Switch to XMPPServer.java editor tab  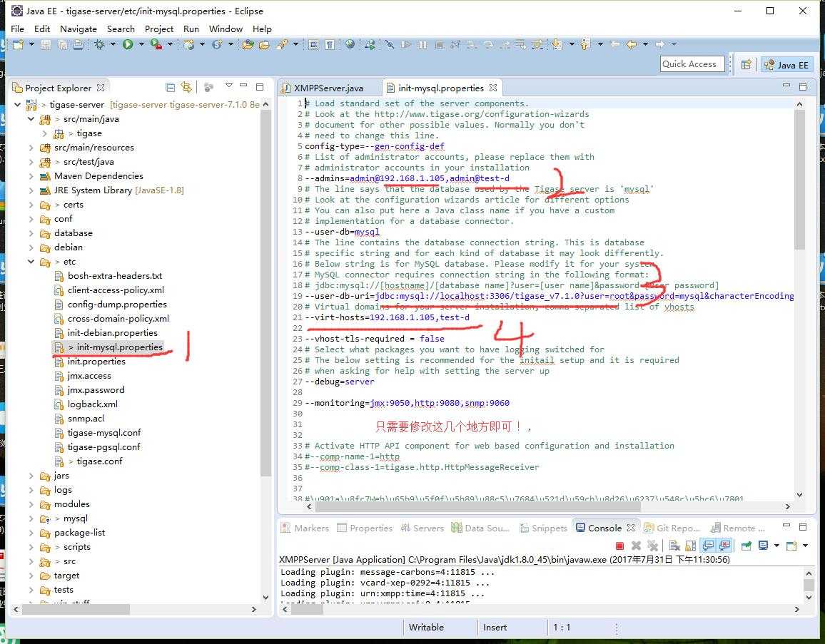click(328, 88)
